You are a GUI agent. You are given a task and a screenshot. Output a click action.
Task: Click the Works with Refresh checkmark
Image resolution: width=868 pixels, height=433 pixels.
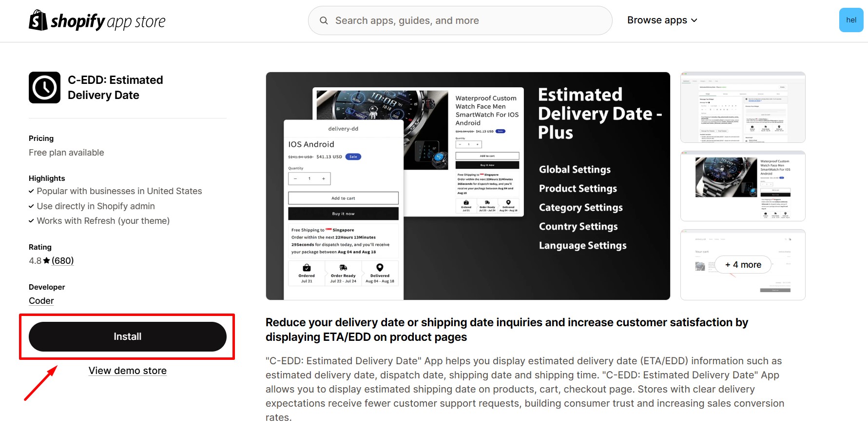31,221
